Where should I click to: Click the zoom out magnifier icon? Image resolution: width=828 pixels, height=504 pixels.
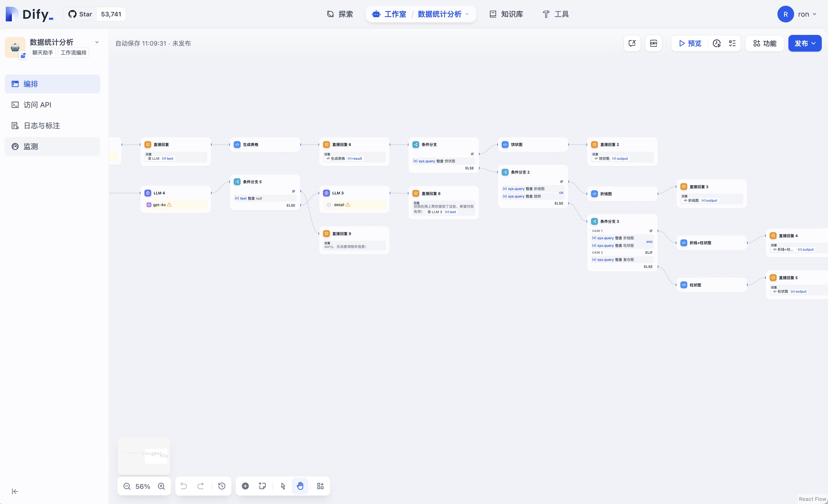click(x=127, y=486)
